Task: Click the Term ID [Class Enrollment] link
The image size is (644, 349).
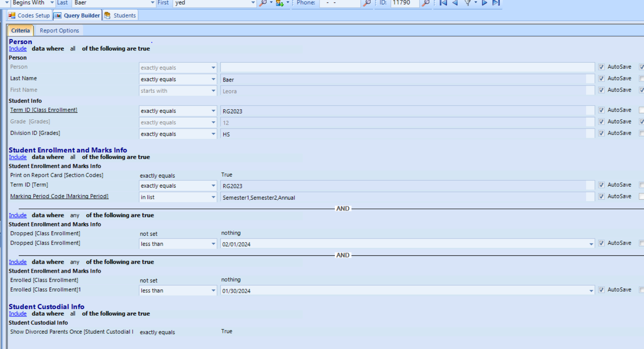Action: point(44,110)
